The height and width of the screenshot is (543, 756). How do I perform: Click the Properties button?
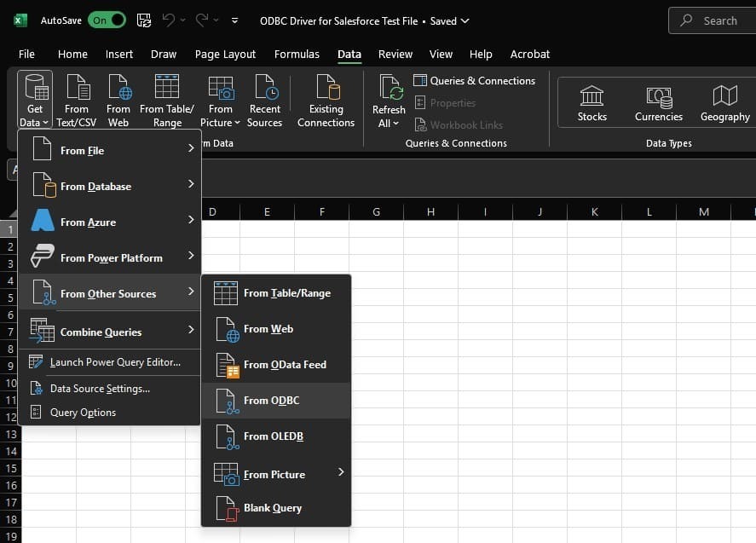tap(446, 102)
